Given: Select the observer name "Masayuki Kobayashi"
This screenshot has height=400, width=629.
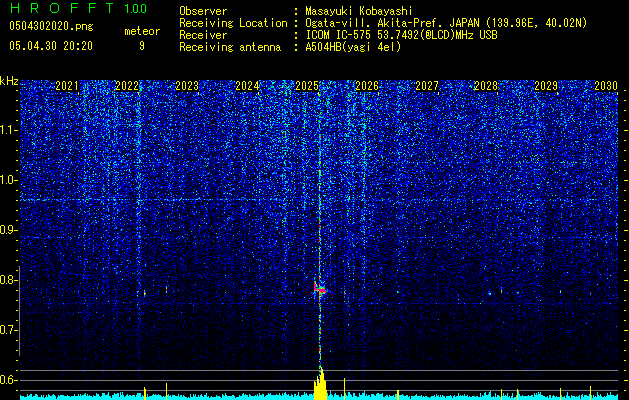Looking at the screenshot, I should (359, 11).
